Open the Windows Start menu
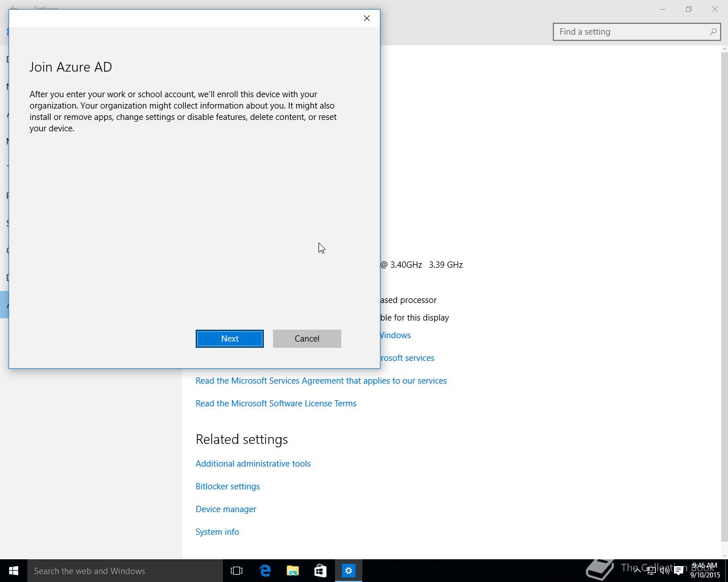Screen dimensions: 728x582 tap(14, 571)
